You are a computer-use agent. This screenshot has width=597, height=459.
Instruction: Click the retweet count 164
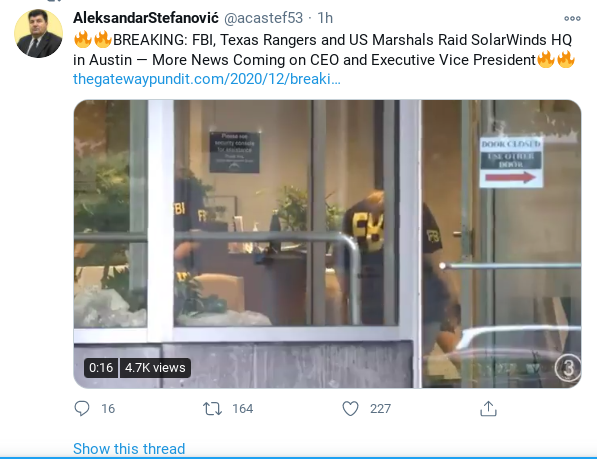tap(243, 409)
